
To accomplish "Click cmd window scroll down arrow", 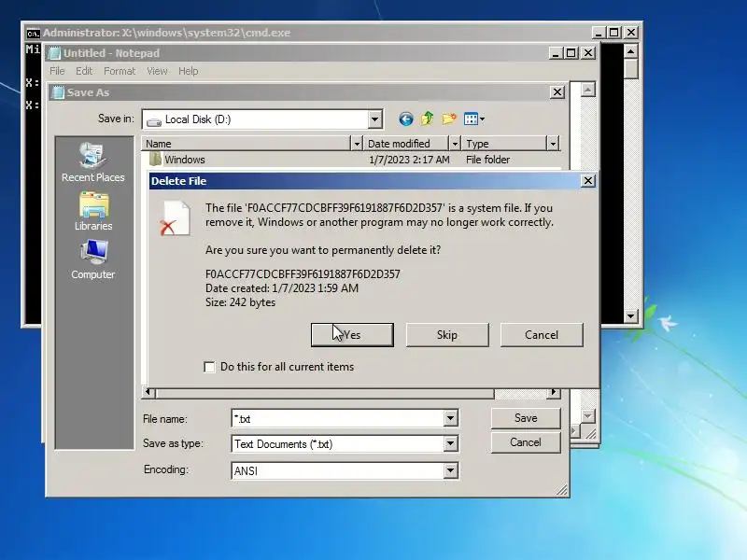I will [x=631, y=315].
